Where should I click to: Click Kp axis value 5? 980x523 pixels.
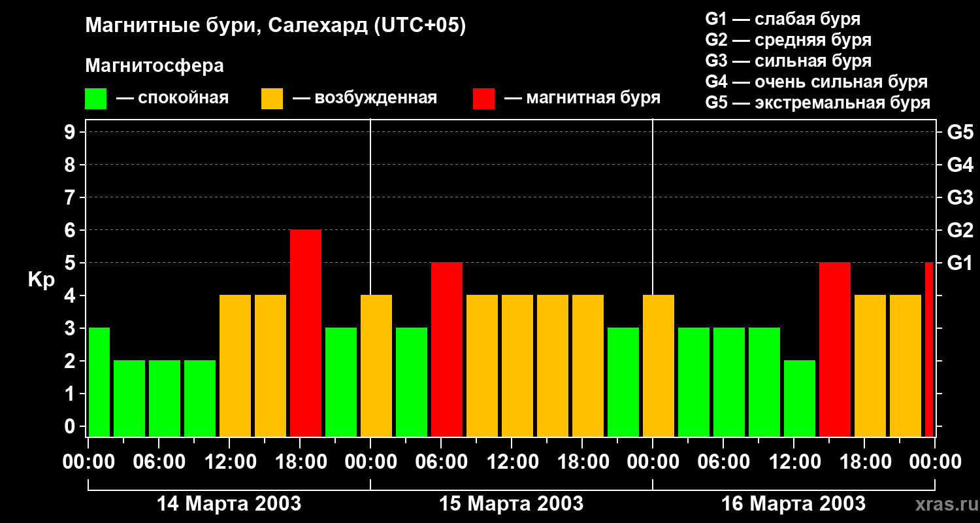pos(71,263)
